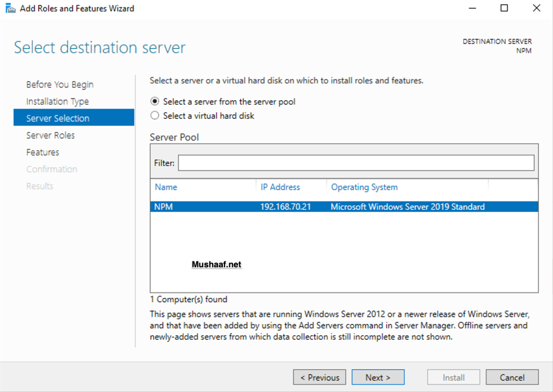The width and height of the screenshot is (553, 392).
Task: Go back with the Previous button
Action: (319, 377)
